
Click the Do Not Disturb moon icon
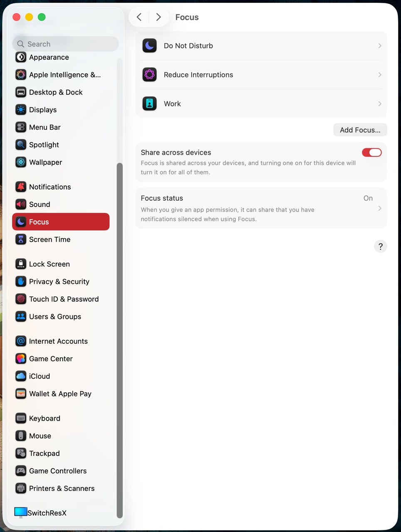(150, 46)
